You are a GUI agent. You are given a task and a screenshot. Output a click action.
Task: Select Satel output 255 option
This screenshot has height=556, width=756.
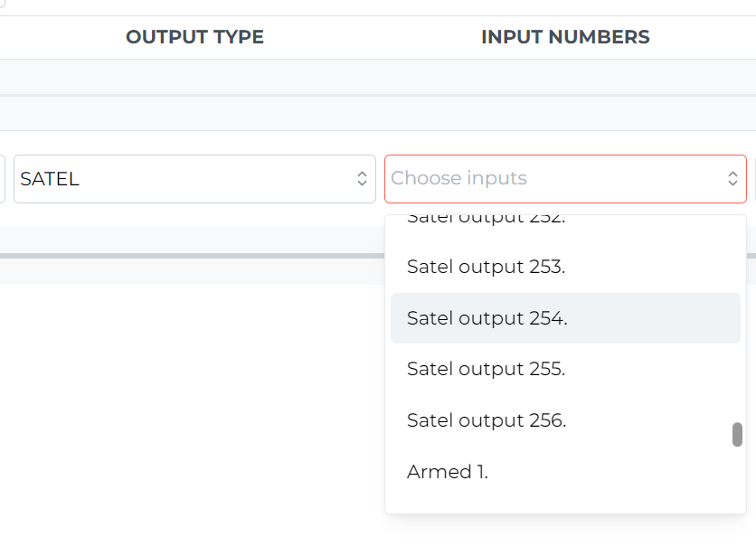[x=565, y=369]
